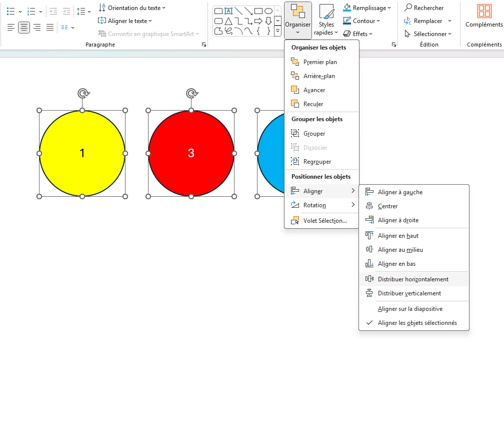Image resolution: width=504 pixels, height=424 pixels.
Task: Increase the list indent level
Action: click(66, 11)
